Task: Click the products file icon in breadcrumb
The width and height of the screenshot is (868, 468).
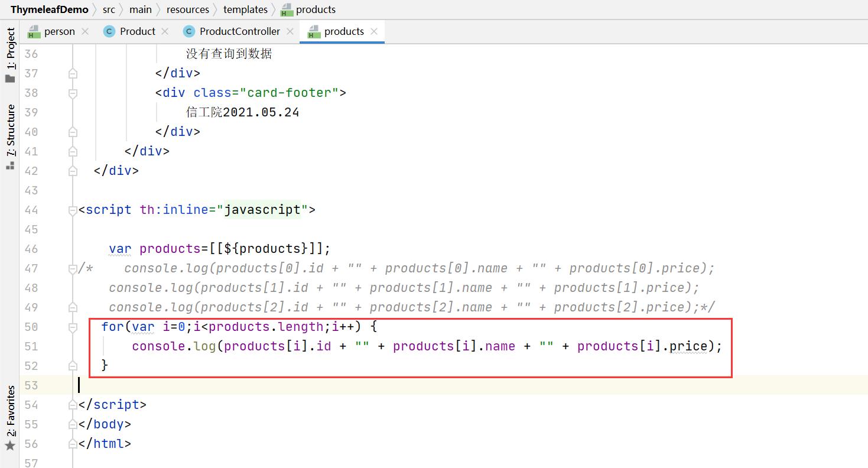Action: pos(287,10)
